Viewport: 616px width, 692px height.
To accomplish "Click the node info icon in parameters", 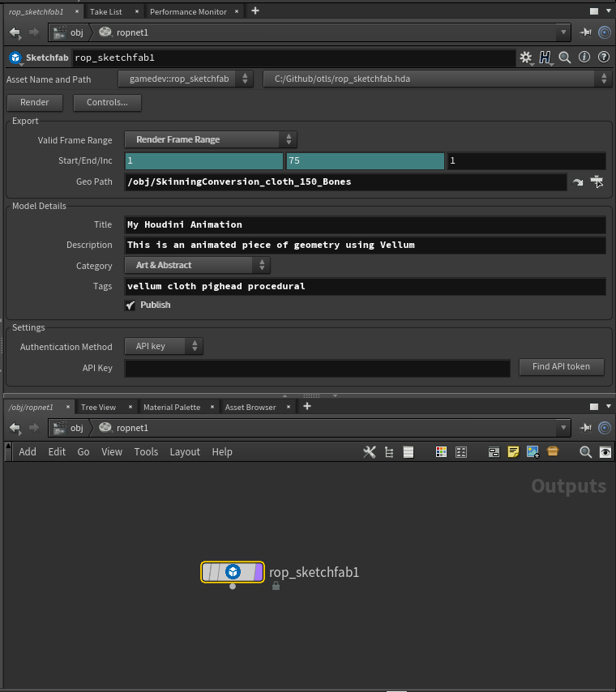I will point(584,58).
